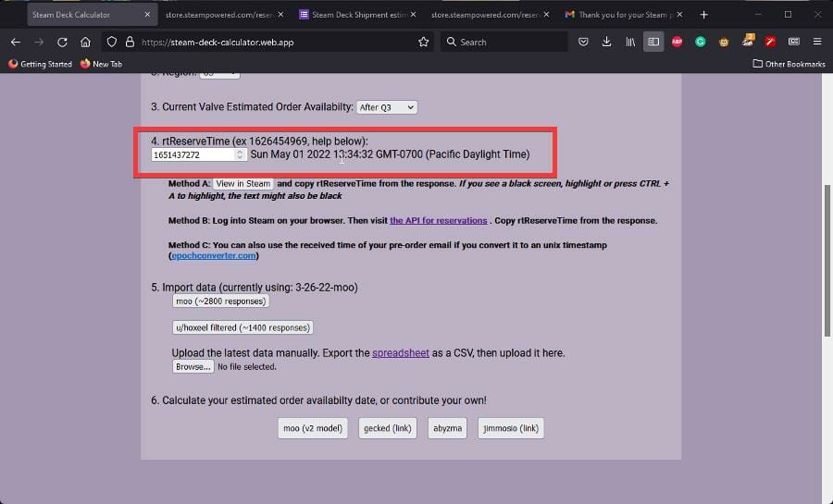Click Browse to upload a CSV
This screenshot has width=833, height=504.
[x=193, y=366]
